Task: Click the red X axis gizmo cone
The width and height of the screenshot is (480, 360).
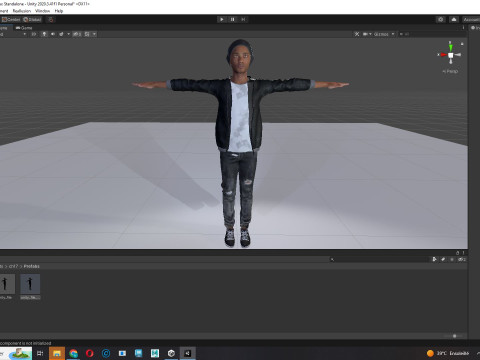Action: (x=443, y=55)
